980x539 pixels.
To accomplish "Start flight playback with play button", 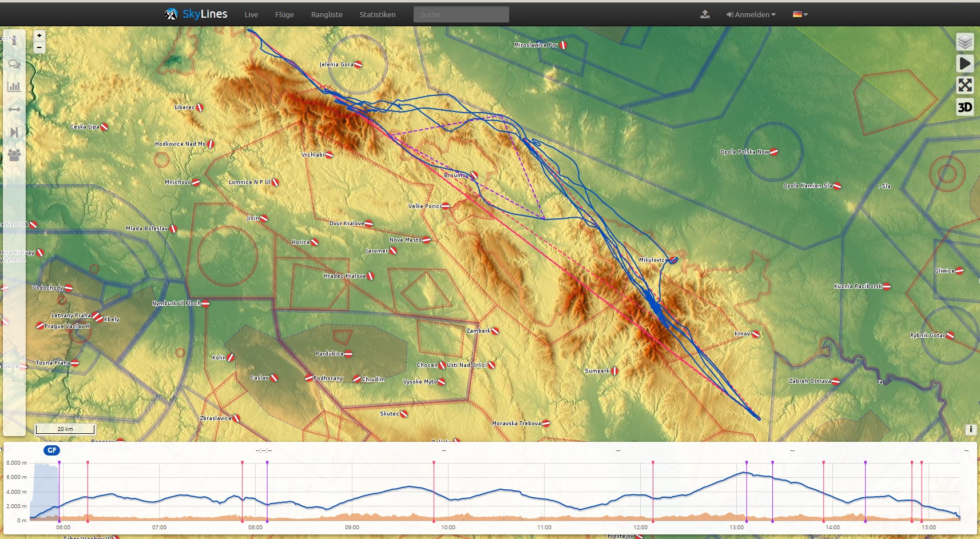I will coord(965,63).
